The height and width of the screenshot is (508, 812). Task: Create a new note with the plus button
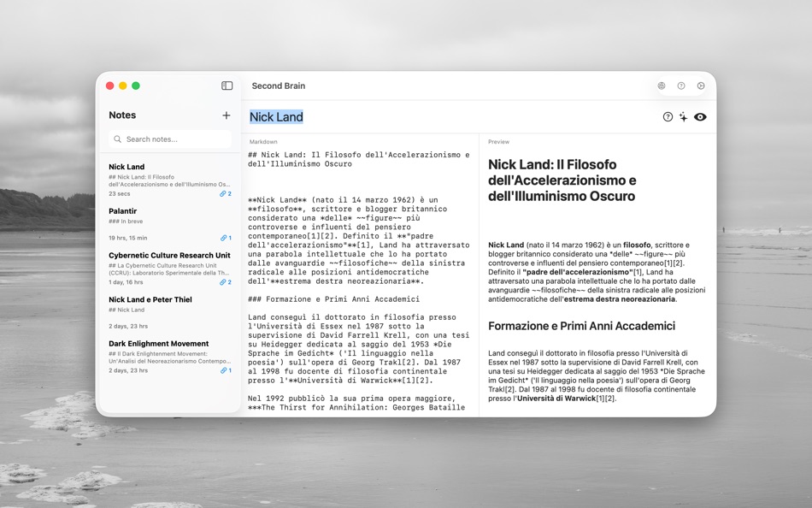pyautogui.click(x=226, y=115)
